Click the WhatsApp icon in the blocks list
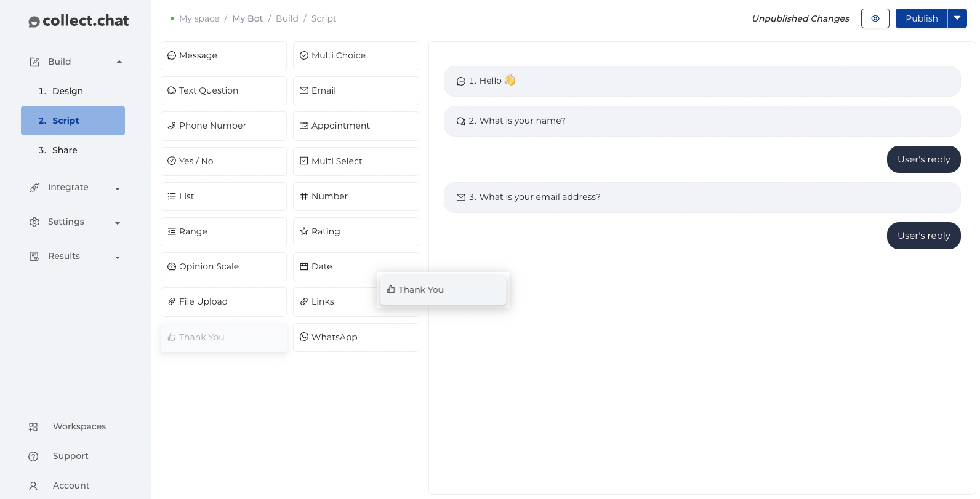Screen dimensions: 980x499 pos(304,337)
